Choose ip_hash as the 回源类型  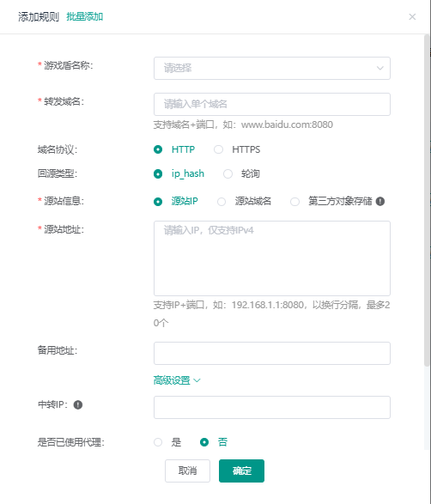(x=158, y=174)
